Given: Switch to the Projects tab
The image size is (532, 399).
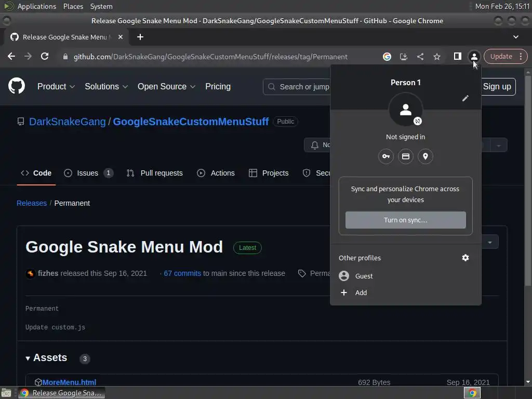Looking at the screenshot, I should click(269, 173).
